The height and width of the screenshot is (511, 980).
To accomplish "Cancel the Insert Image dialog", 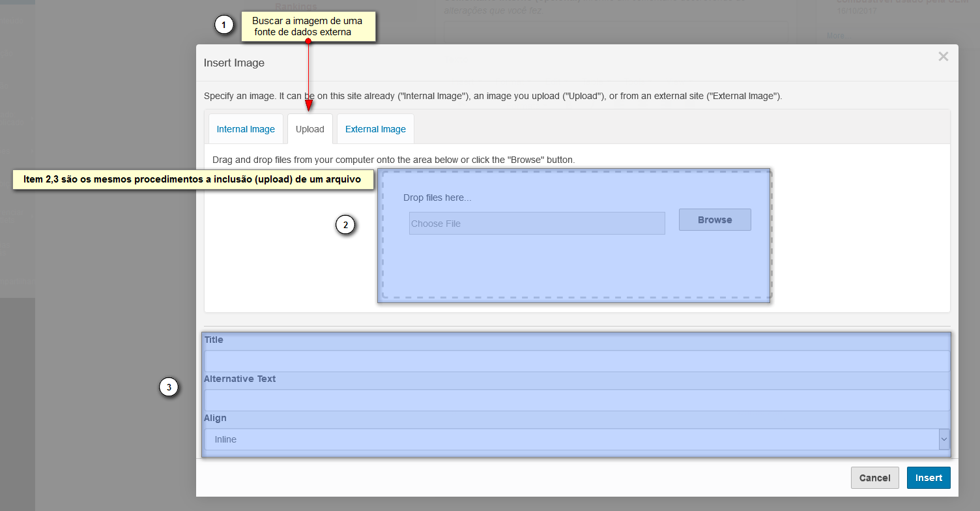I will (x=874, y=478).
